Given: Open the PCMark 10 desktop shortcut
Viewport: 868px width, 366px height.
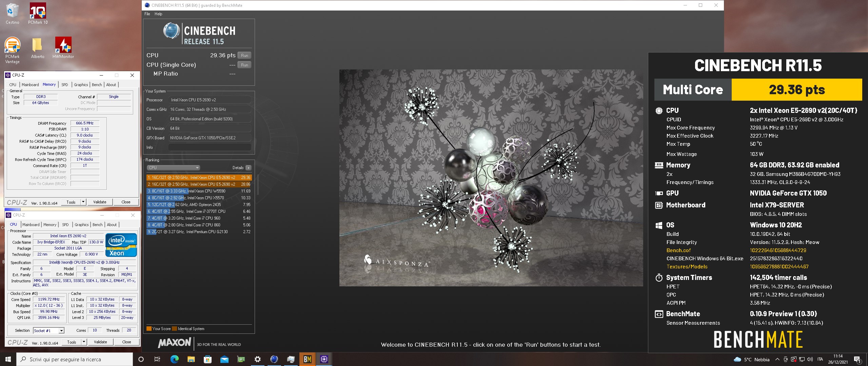Looking at the screenshot, I should 38,14.
